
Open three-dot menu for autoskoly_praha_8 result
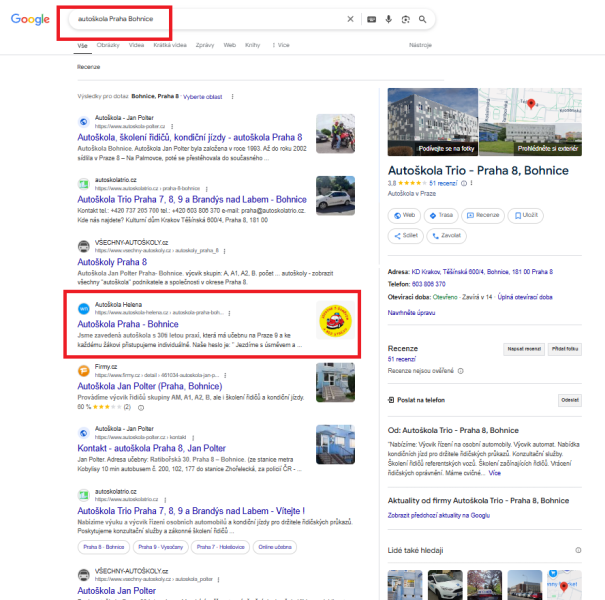pyautogui.click(x=224, y=251)
